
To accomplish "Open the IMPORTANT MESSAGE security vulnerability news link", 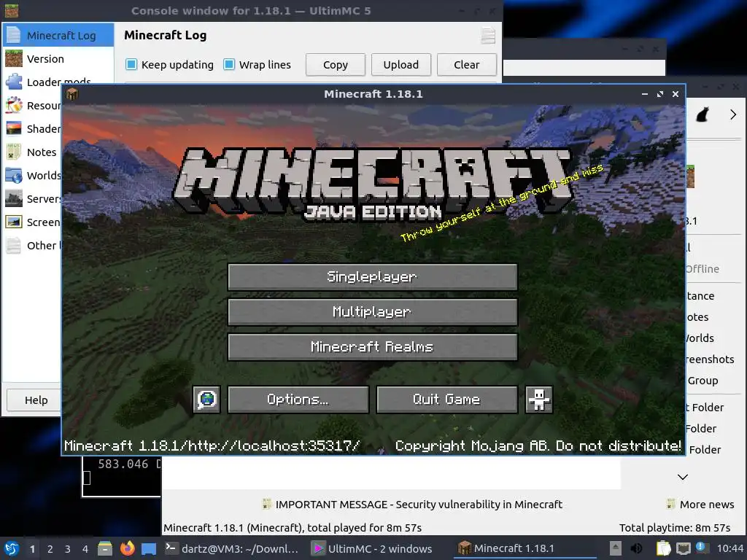I will (x=412, y=505).
